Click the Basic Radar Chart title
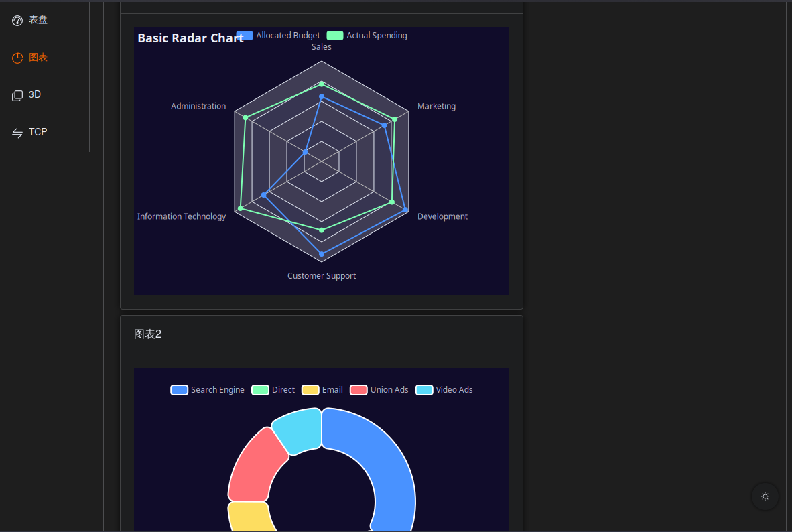 (x=190, y=38)
